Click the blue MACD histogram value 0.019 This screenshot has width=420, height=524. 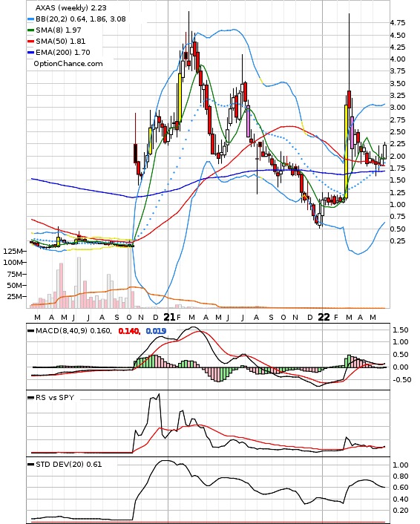(x=156, y=331)
